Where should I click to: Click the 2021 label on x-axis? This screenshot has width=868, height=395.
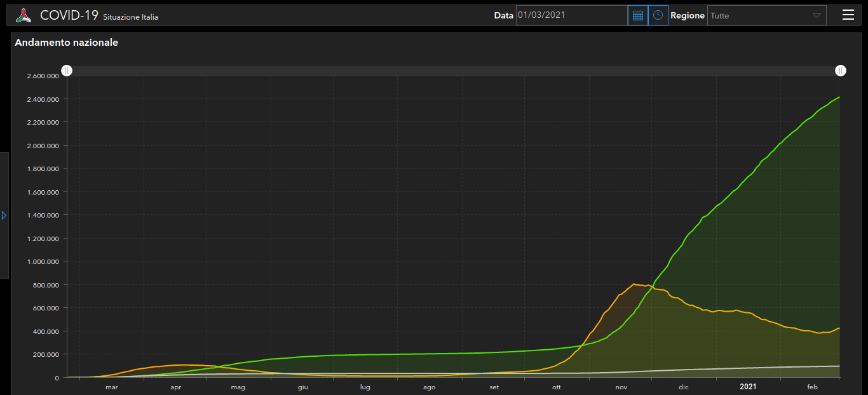748,386
